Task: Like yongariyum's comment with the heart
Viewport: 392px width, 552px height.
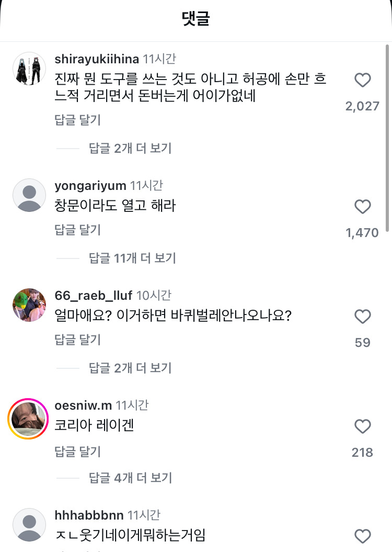Action: [x=362, y=207]
